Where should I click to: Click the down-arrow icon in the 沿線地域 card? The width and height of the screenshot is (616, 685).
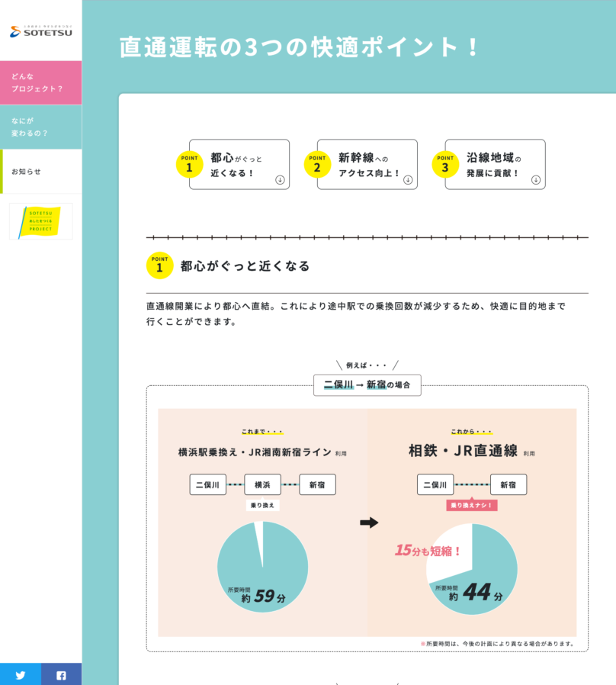536,180
